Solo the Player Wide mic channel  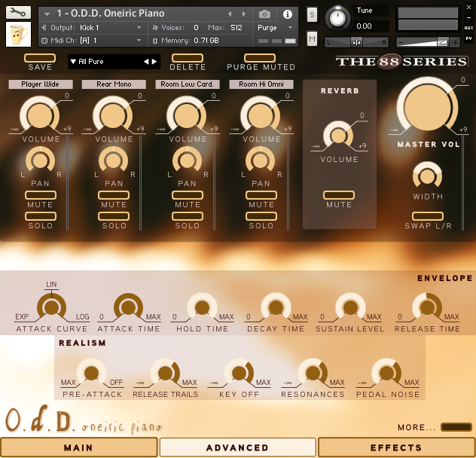click(41, 216)
